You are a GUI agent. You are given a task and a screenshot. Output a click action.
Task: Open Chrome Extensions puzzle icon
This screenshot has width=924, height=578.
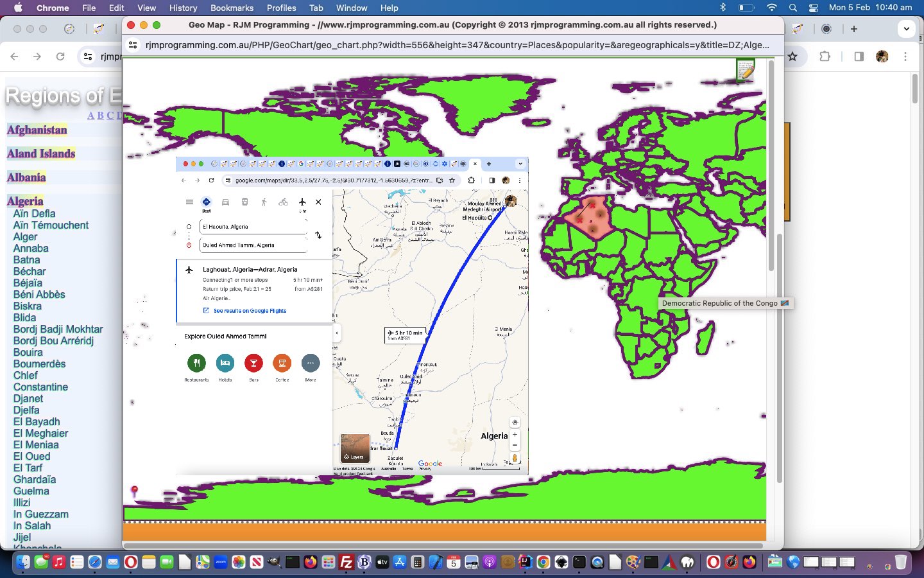click(x=825, y=57)
